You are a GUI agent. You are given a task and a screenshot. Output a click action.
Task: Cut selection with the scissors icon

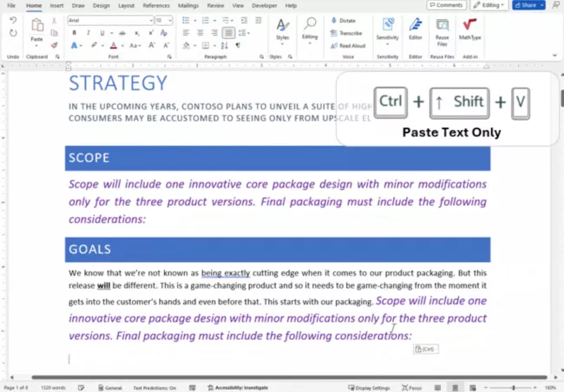pos(55,21)
